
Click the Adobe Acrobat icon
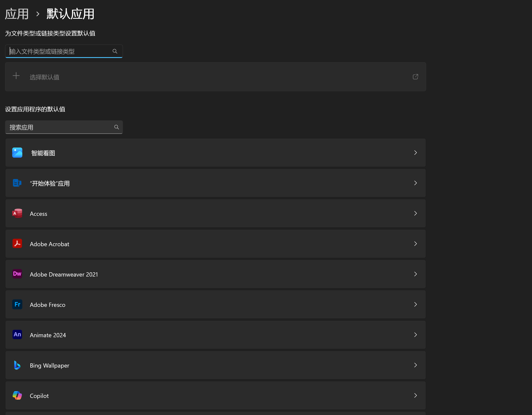(x=17, y=244)
